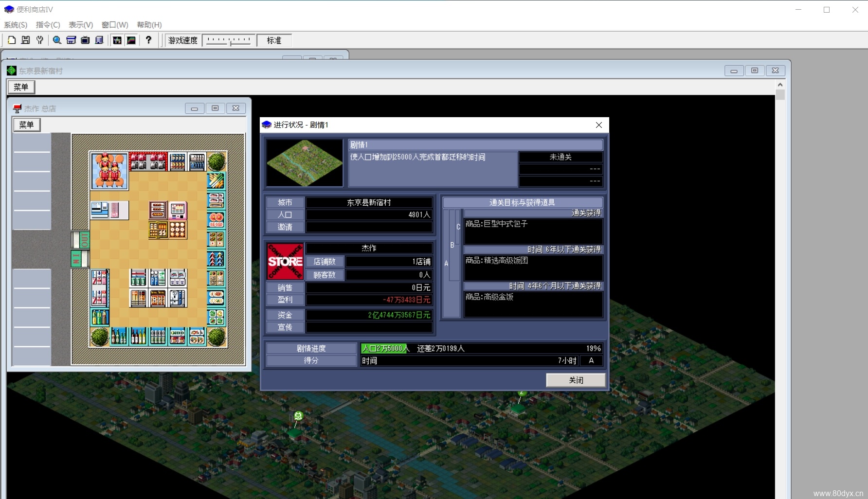
Task: Click reward 商品:巨型中式包子
Action: pyautogui.click(x=496, y=224)
